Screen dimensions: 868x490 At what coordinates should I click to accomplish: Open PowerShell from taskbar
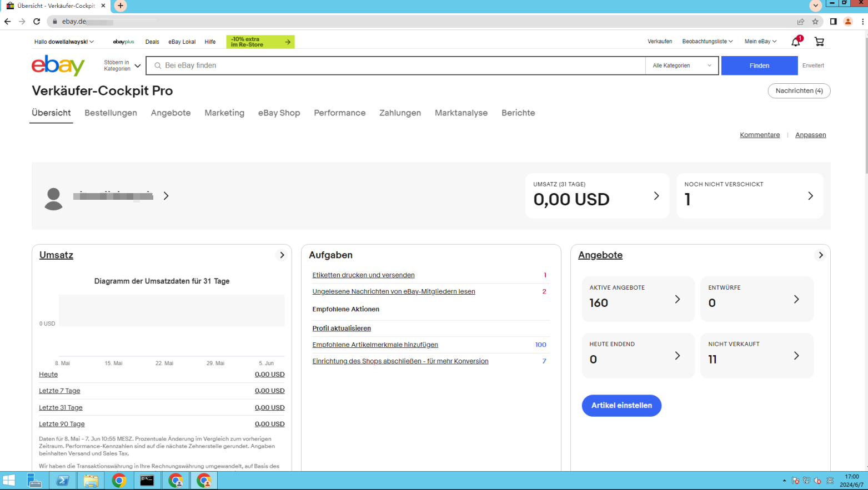[x=63, y=481]
